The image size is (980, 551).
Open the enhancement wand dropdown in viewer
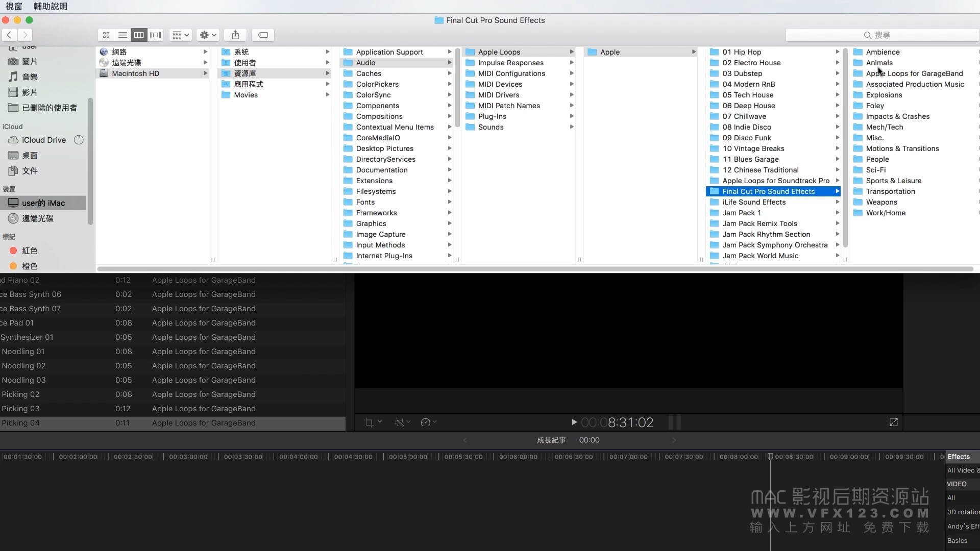click(x=402, y=422)
